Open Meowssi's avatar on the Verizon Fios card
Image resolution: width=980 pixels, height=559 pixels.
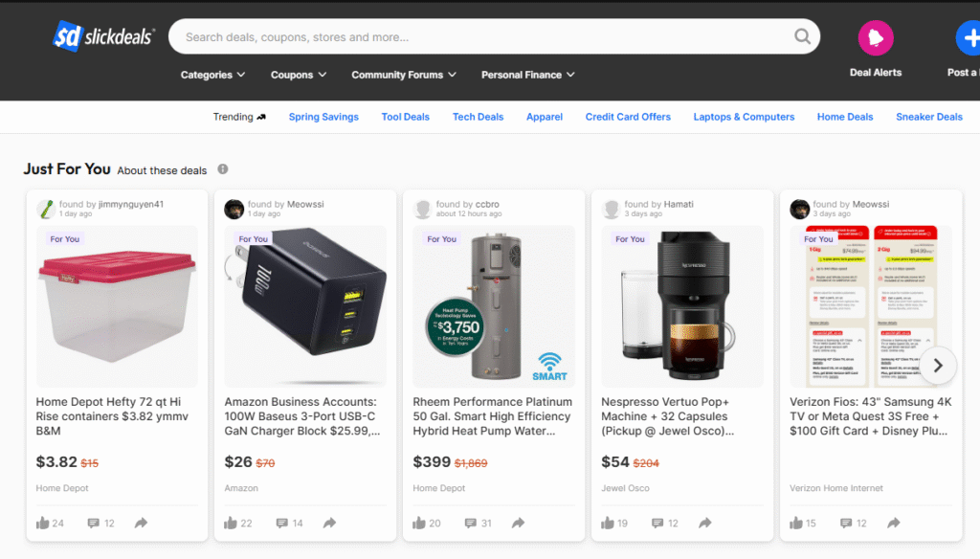(x=799, y=209)
